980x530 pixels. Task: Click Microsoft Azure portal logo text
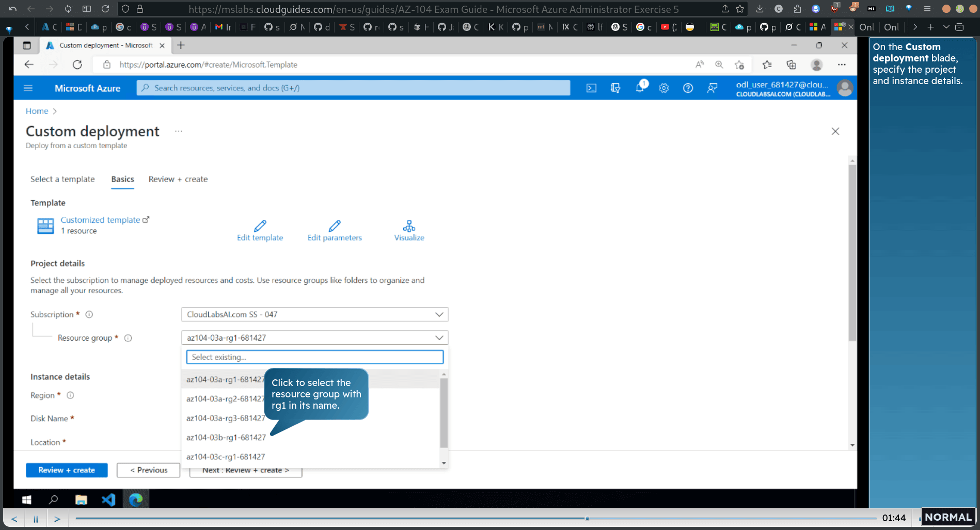[87, 88]
